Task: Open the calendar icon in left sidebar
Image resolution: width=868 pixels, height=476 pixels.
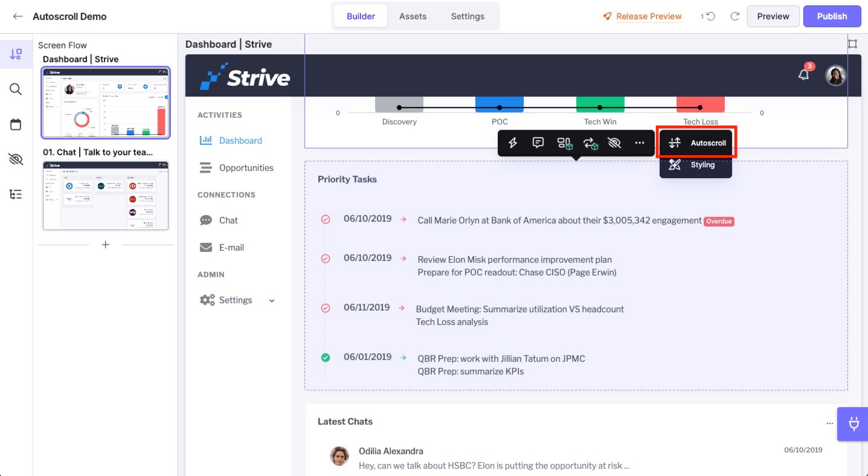Action: click(x=16, y=124)
